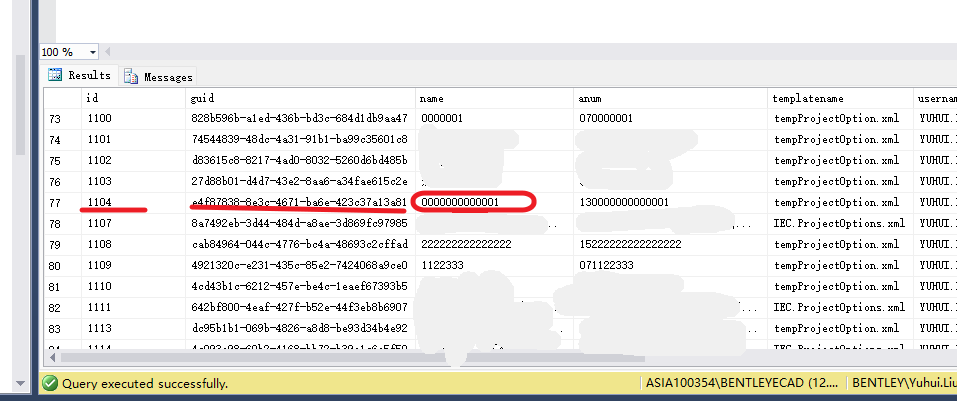957x401 pixels.
Task: Click id cell 1100
Action: click(x=134, y=118)
